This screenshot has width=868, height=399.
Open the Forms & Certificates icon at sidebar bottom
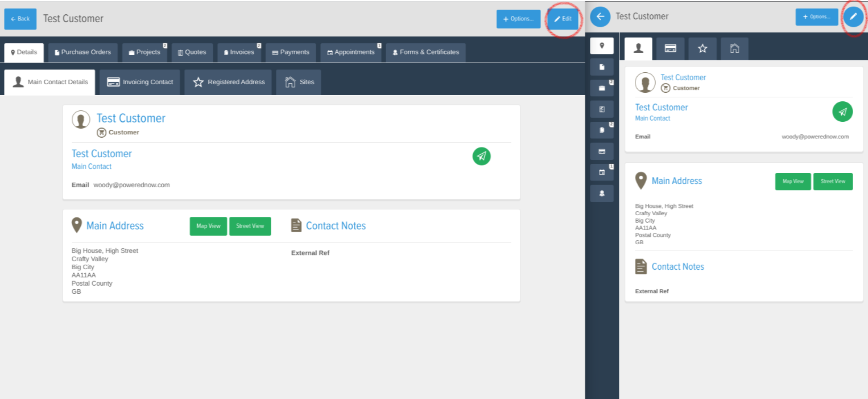[602, 194]
